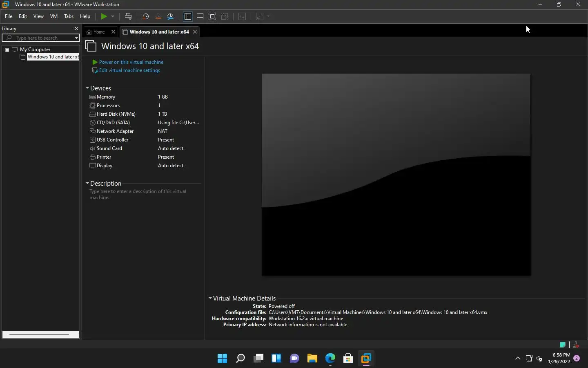
Task: Open the View menu
Action: [x=38, y=16]
